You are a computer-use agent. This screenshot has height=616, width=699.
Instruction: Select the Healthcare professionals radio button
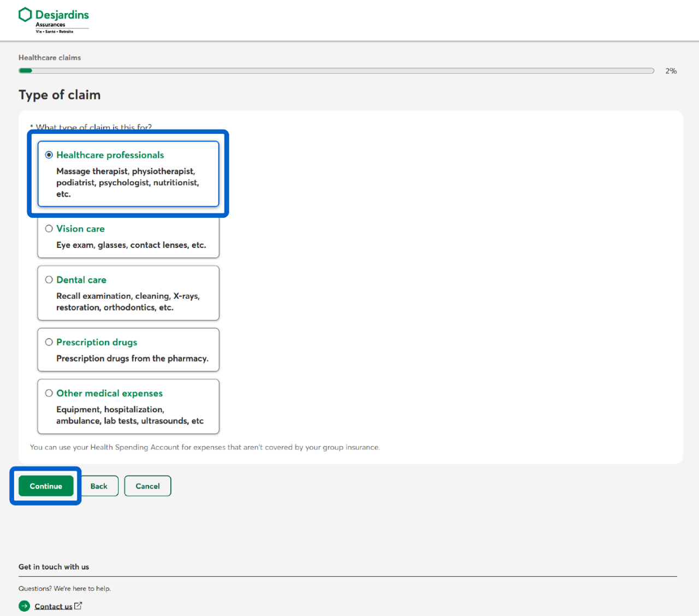point(49,155)
